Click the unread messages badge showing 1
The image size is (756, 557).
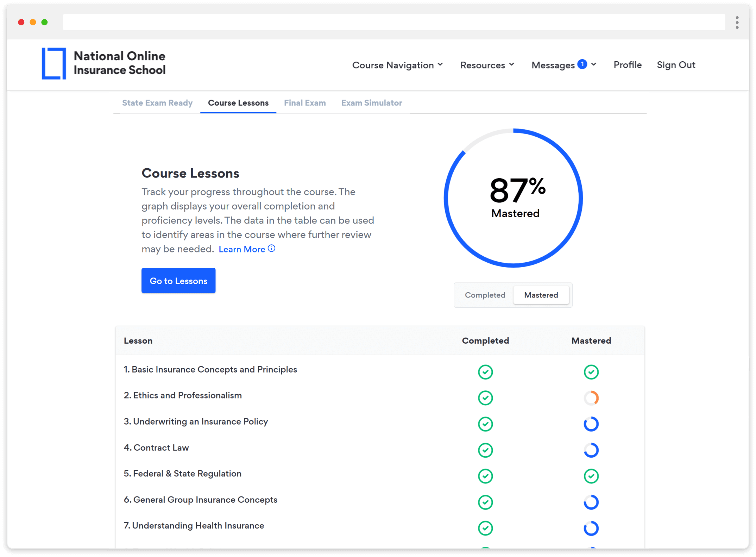pyautogui.click(x=582, y=64)
